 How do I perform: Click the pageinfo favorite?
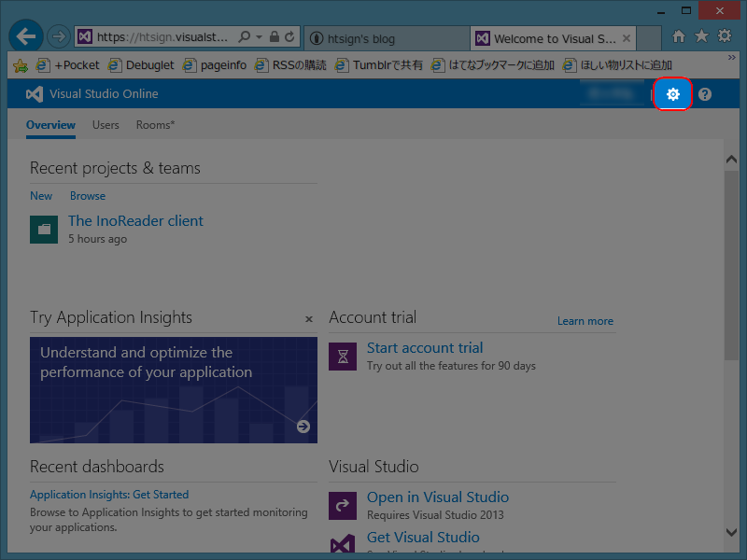tap(215, 65)
